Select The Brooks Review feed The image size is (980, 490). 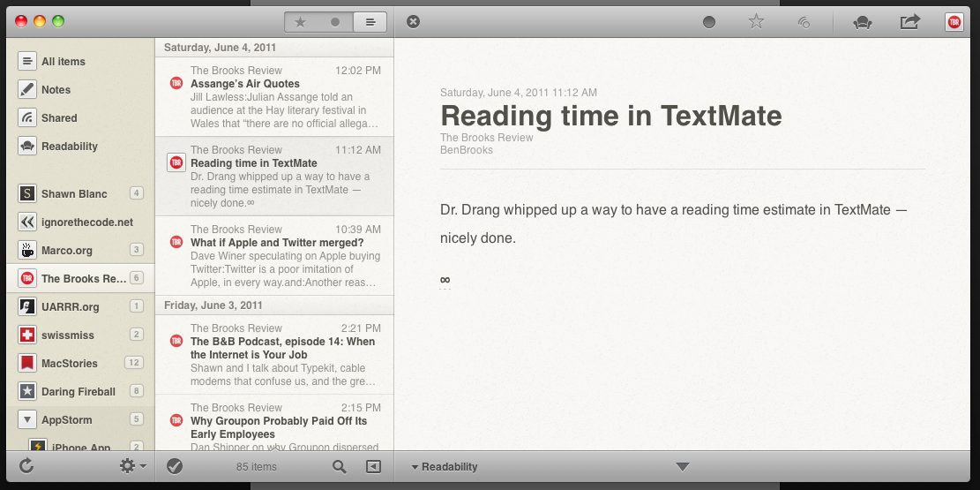pos(80,278)
